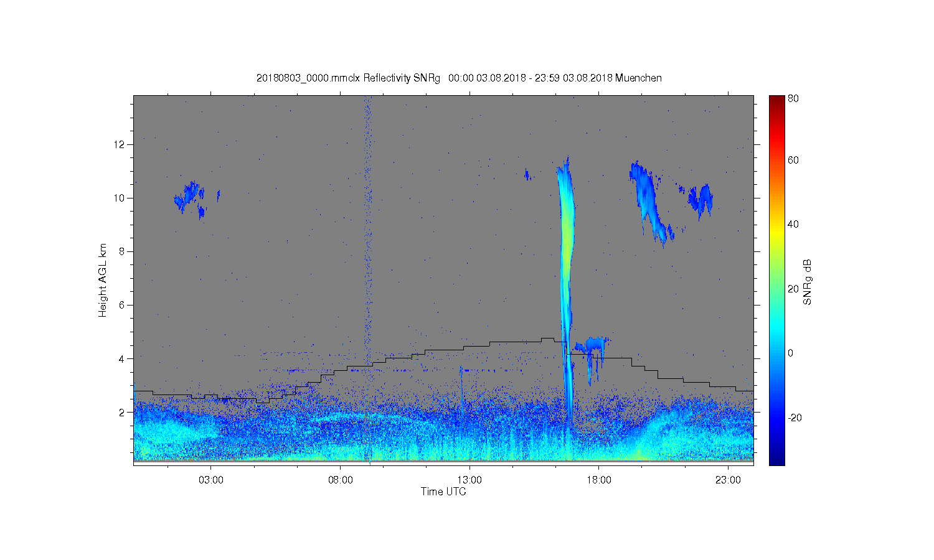This screenshot has height=560, width=934.
Task: Click the colorbar value 40
Action: click(x=793, y=224)
